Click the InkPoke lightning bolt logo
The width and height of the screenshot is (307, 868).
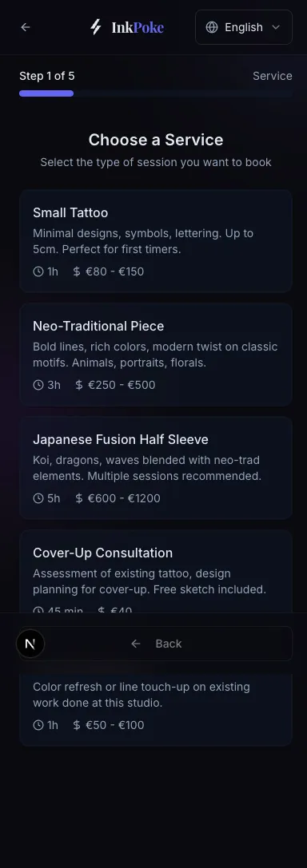[96, 27]
